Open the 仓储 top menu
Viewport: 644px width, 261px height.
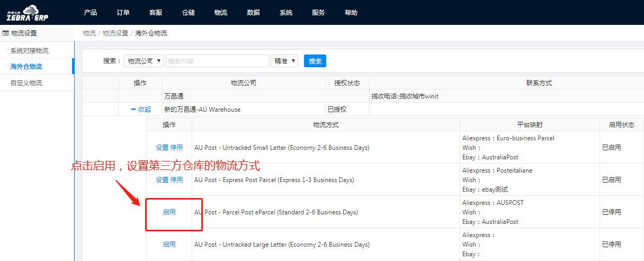pos(188,13)
